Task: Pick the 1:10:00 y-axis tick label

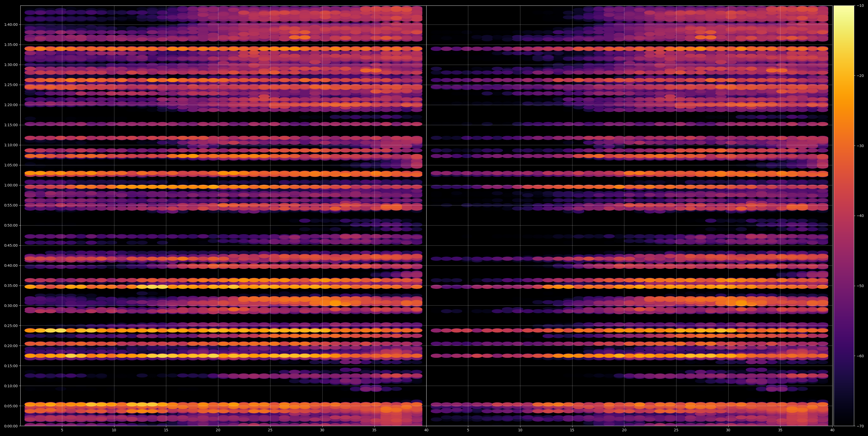Action: coord(11,145)
